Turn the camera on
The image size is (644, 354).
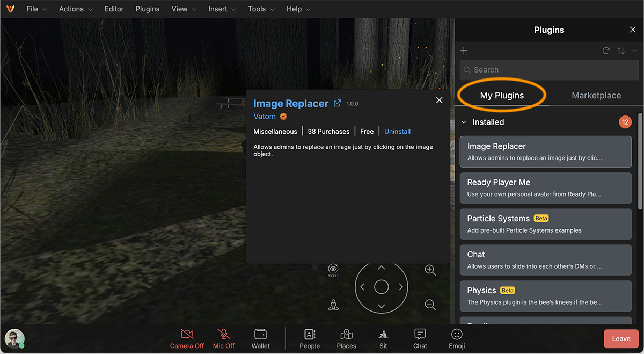point(187,339)
